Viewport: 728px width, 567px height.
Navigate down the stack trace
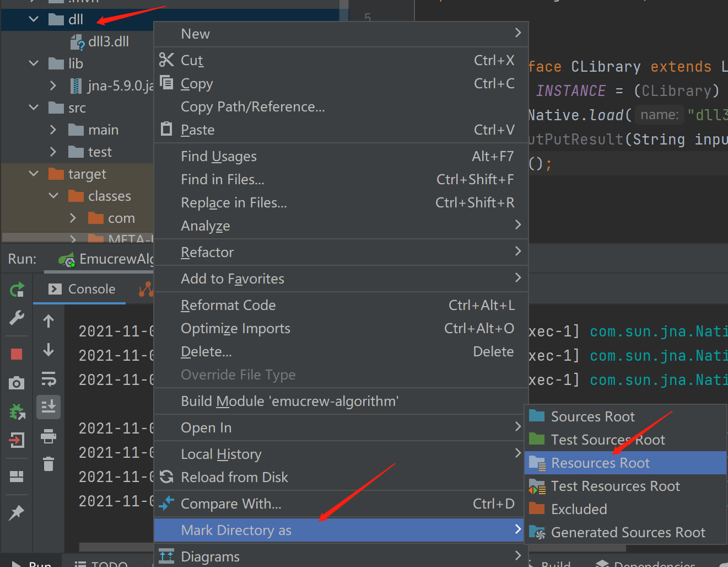tap(48, 350)
